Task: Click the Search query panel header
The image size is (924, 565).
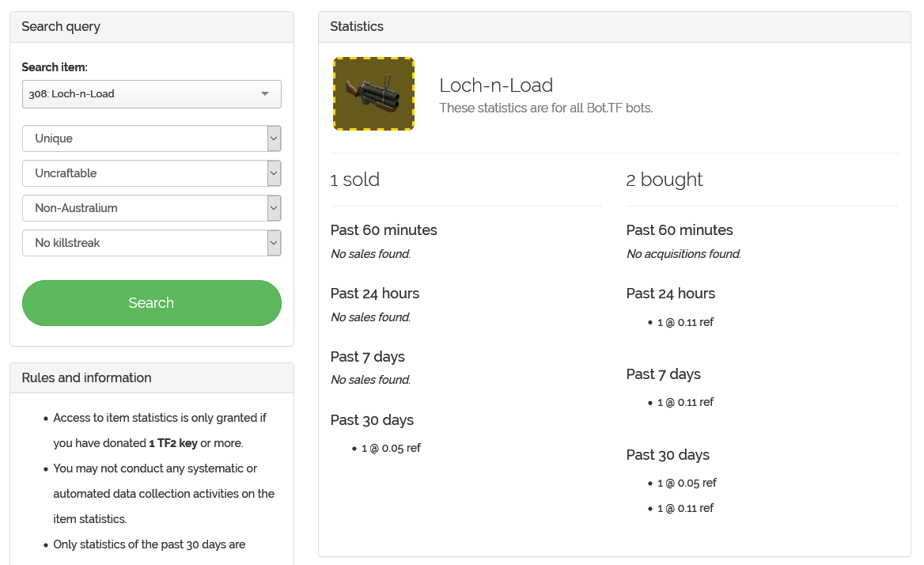Action: pyautogui.click(x=61, y=27)
